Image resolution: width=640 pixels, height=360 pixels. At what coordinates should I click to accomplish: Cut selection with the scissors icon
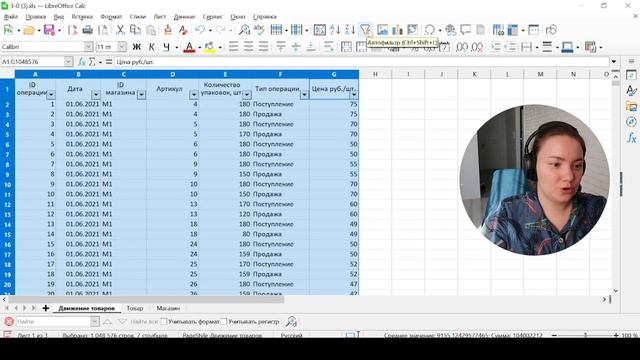tap(120, 30)
